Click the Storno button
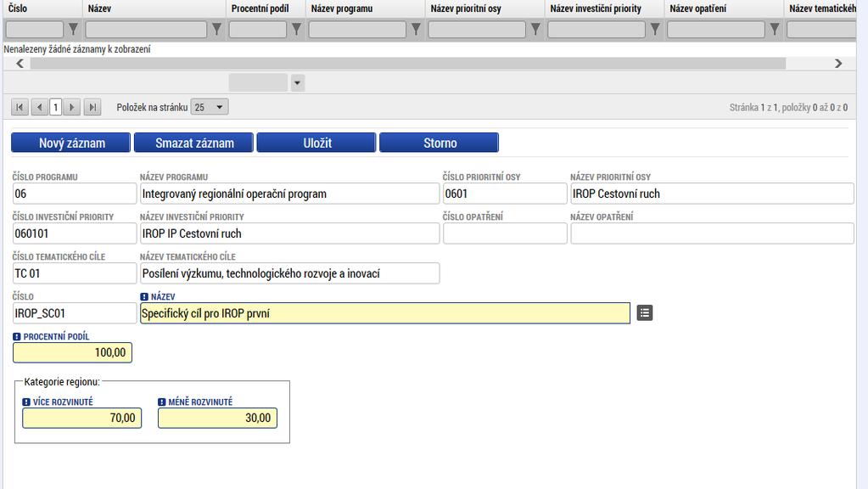The width and height of the screenshot is (868, 489). coord(439,143)
